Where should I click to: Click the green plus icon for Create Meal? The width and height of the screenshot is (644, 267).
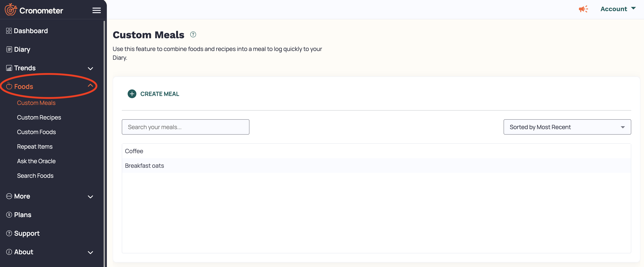pyautogui.click(x=132, y=94)
